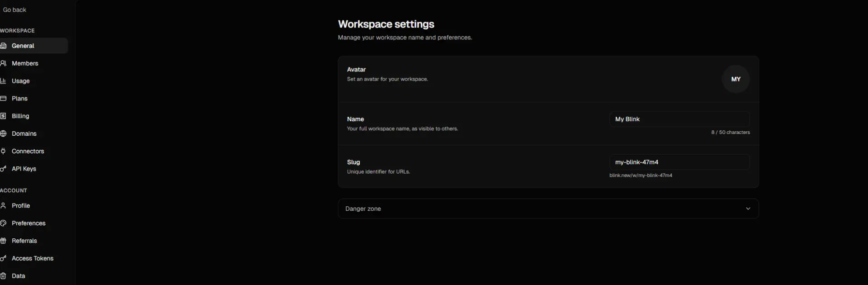Click the MY workspace avatar circle
This screenshot has height=285, width=868.
(736, 79)
